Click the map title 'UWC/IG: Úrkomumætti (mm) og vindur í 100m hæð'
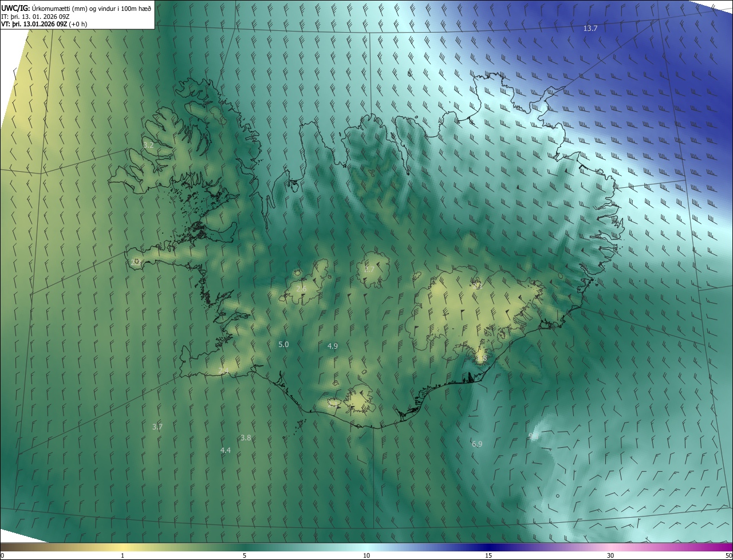This screenshot has width=733, height=560. [x=77, y=8]
